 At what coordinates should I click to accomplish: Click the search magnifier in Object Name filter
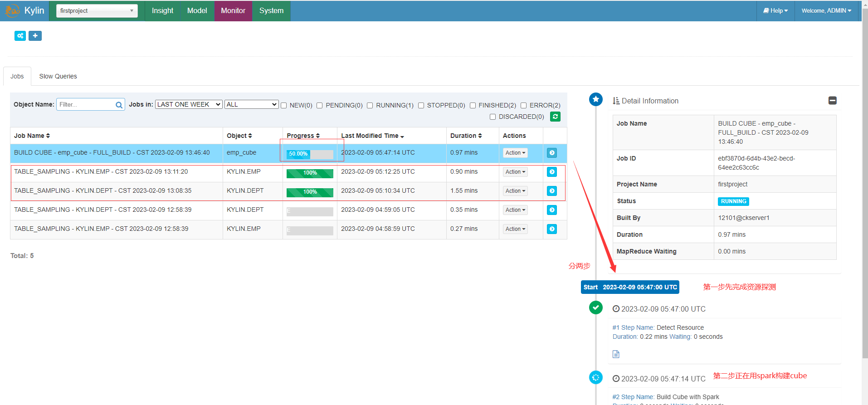tap(119, 105)
